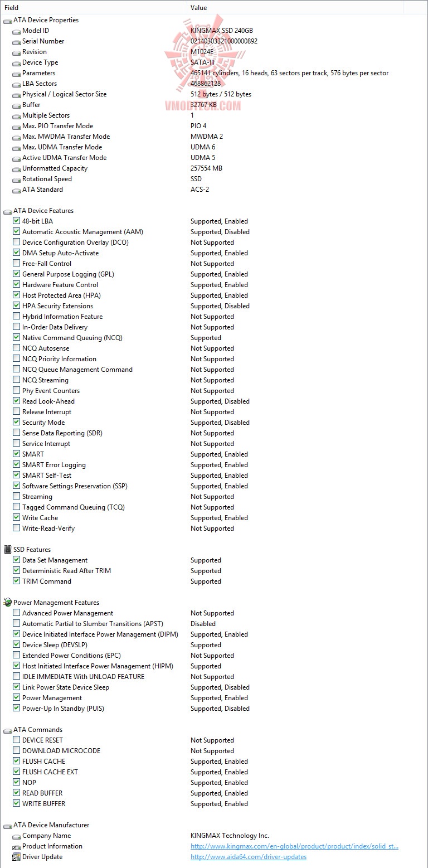Select the ATA Device Properties group heading
428x868 pixels.
(46, 20)
